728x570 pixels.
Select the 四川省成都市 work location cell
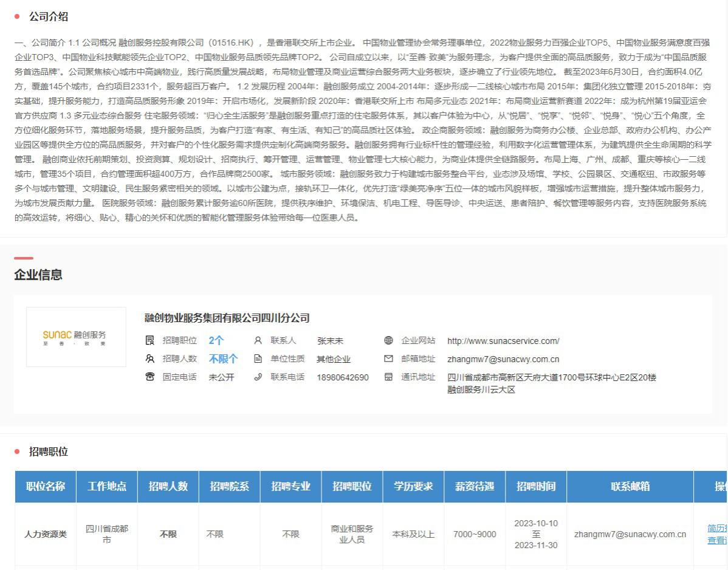coord(107,534)
